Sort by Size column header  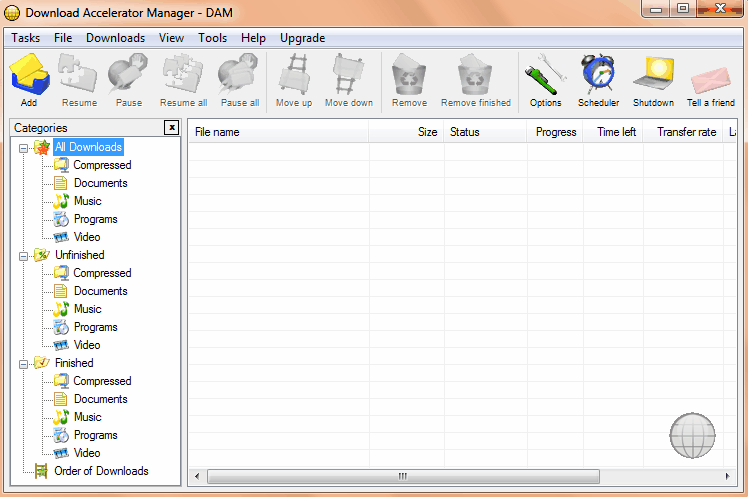click(406, 132)
